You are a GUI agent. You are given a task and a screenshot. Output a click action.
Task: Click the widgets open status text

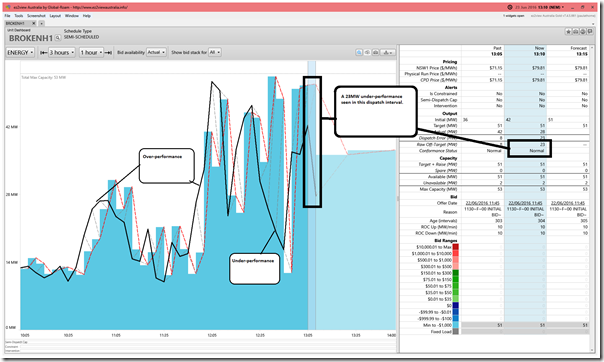pos(513,16)
